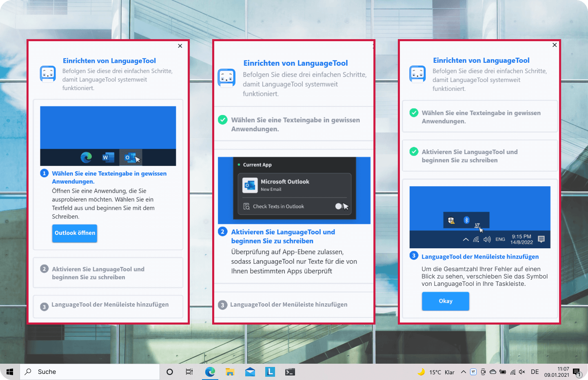Viewport: 588px width, 380px height.
Task: Click text Überprüfung auf App-Ebene zulassen
Action: [x=287, y=252]
